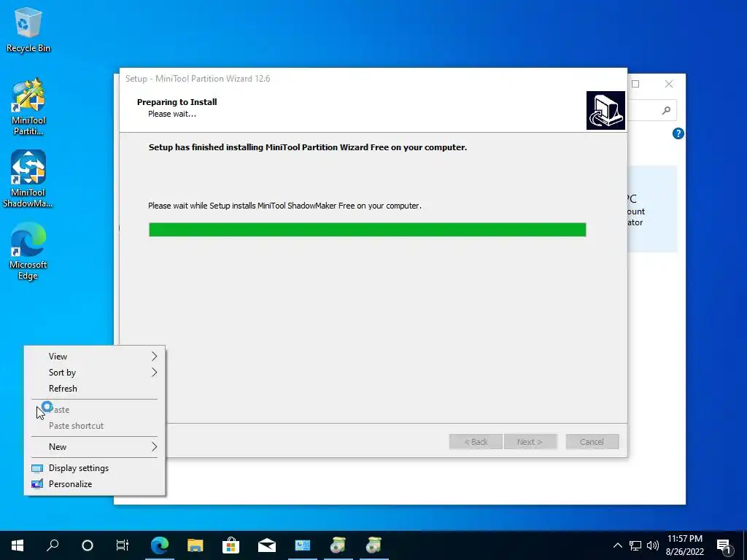The width and height of the screenshot is (747, 560).
Task: Open the clock and date flyout
Action: click(x=684, y=545)
